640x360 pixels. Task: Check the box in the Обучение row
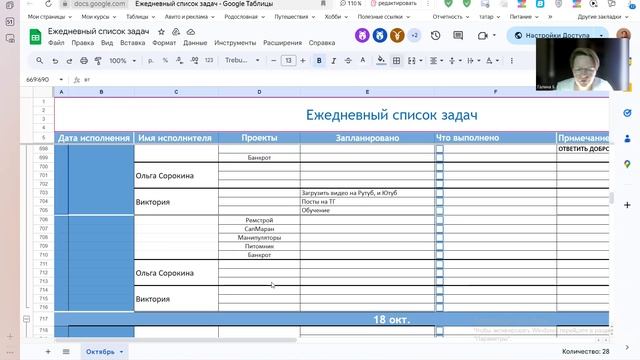point(440,211)
